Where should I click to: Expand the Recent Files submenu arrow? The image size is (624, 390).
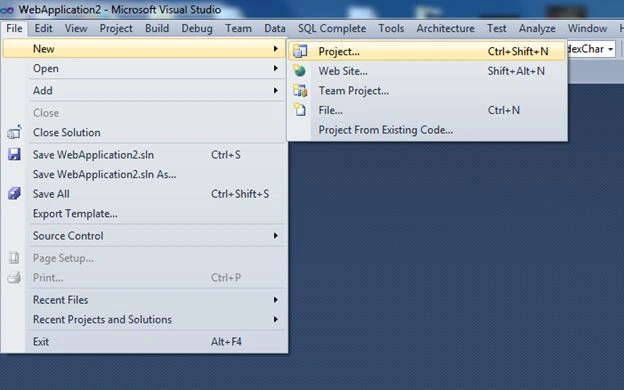coord(275,300)
